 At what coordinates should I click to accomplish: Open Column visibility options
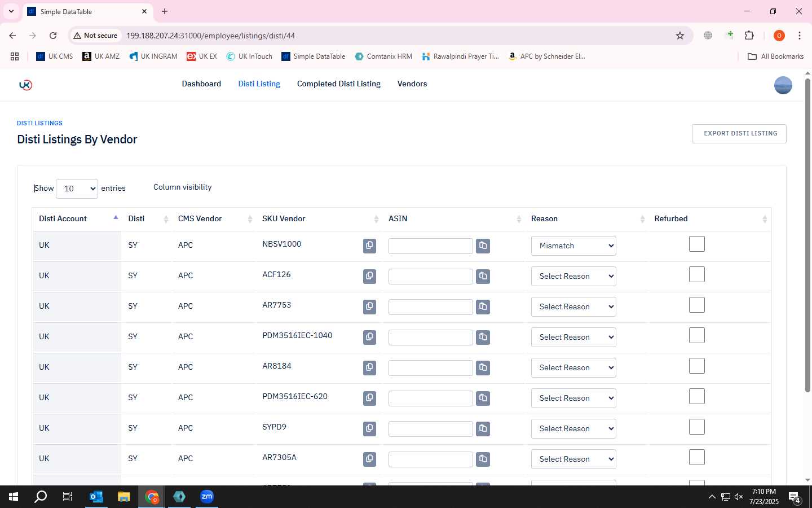point(183,187)
